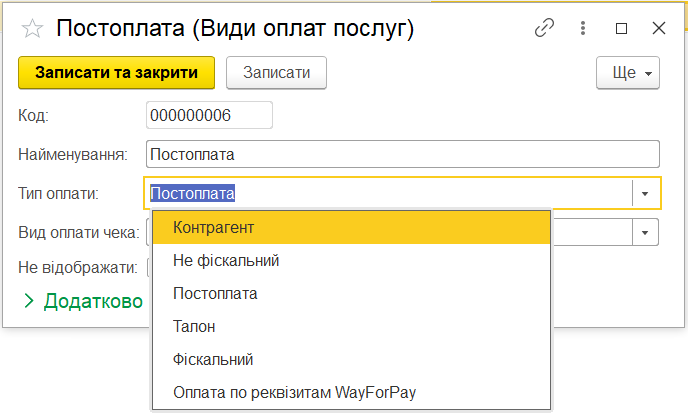
Task: Click inside the Тип оплати field
Action: pos(390,193)
